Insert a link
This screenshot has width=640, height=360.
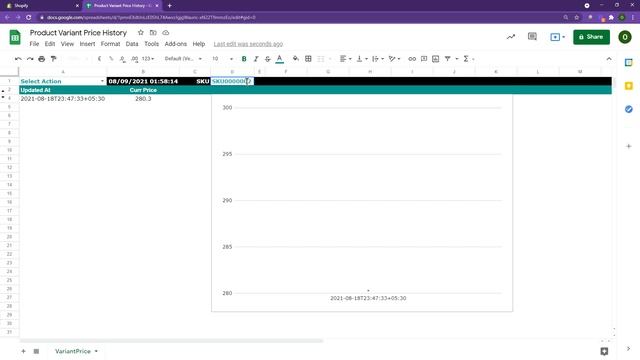[412, 59]
